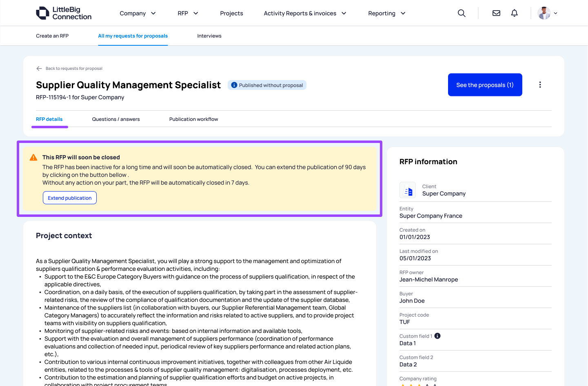588x386 pixels.
Task: Click the RFP information heading
Action: coord(428,162)
